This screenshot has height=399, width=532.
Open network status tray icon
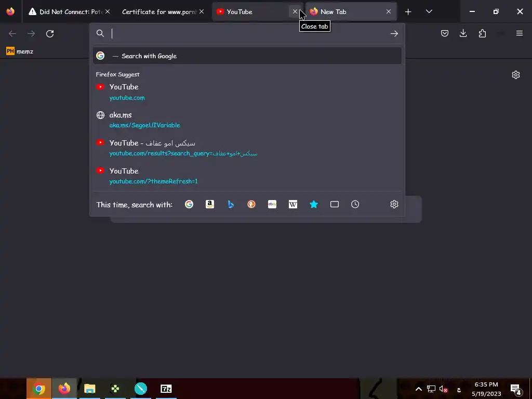[431, 389]
